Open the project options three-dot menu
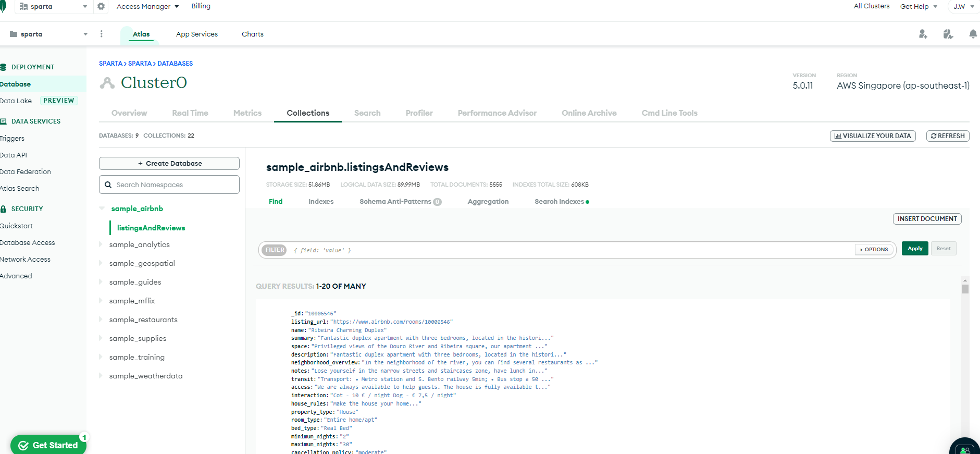 101,34
